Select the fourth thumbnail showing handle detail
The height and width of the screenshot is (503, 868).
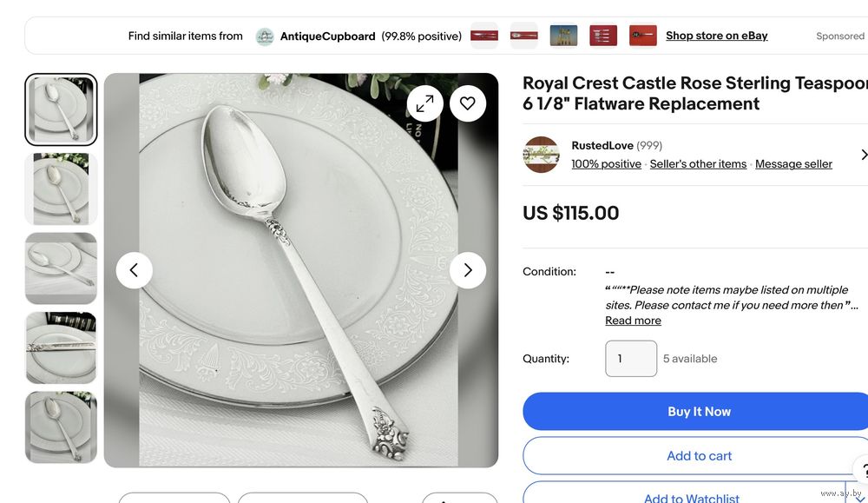61,347
